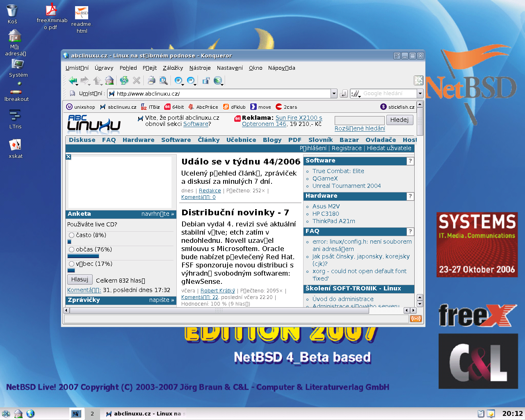Click the taskbar home folder icon
This screenshot has width=525, height=420.
point(18,413)
